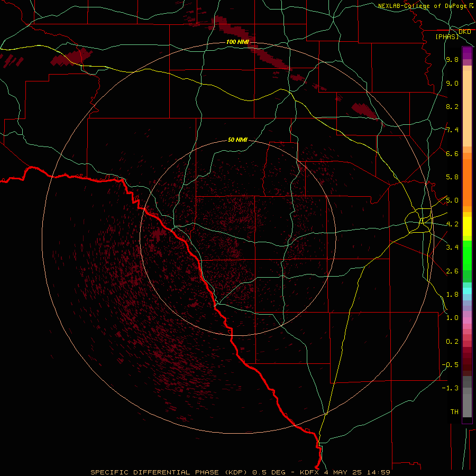
Task: Pick the cyan segment of the color bar
Action: click(x=467, y=291)
